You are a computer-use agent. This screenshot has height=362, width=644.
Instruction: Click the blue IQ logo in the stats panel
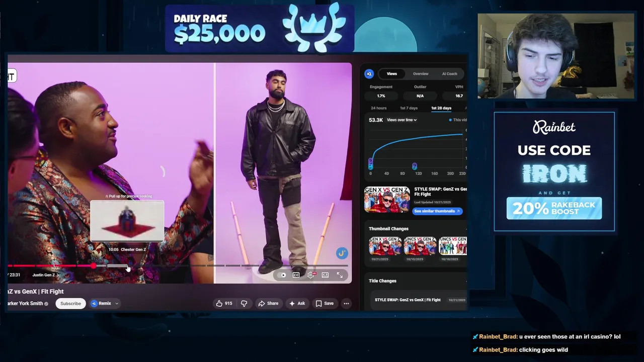[x=369, y=74]
